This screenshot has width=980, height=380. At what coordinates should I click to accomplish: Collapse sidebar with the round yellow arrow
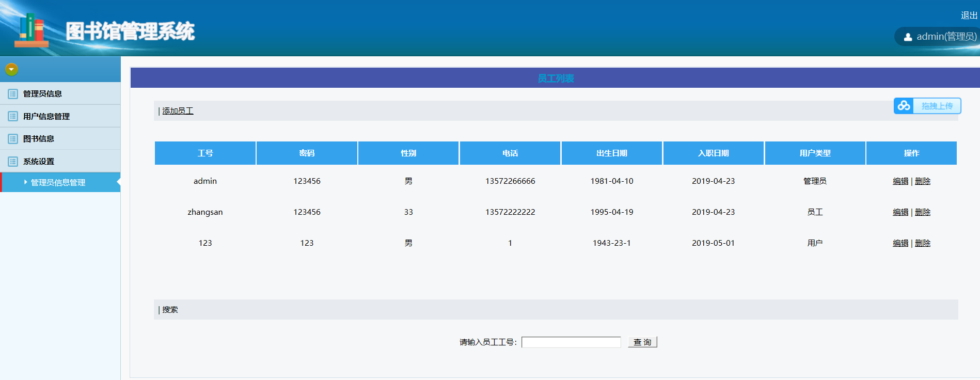pos(11,69)
